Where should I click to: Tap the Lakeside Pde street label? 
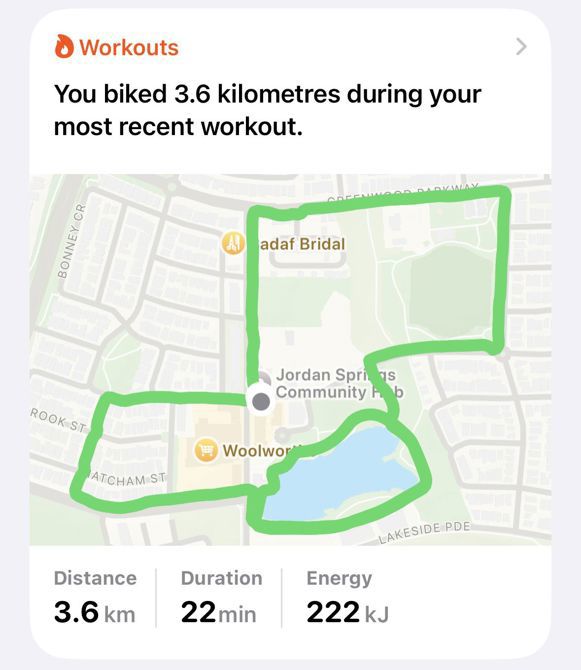[x=424, y=532]
